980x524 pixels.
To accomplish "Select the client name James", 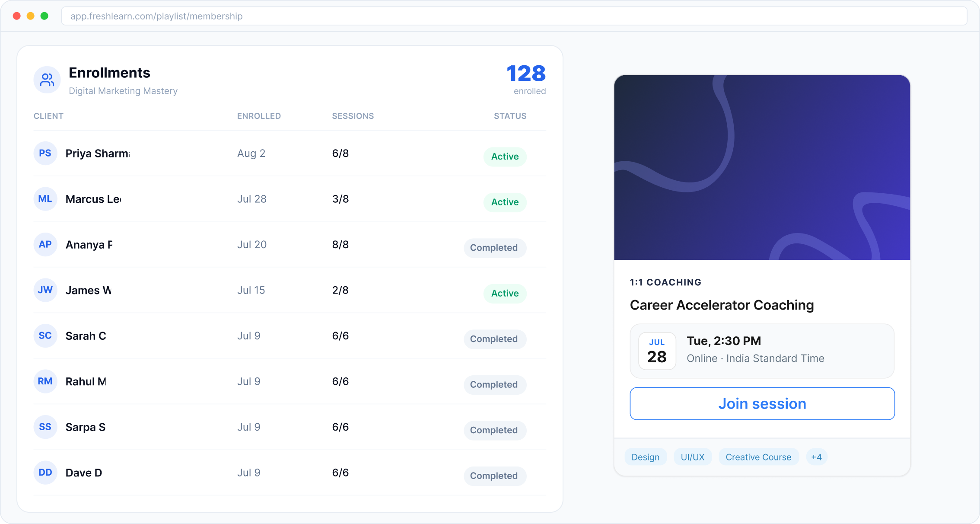I will click(89, 290).
